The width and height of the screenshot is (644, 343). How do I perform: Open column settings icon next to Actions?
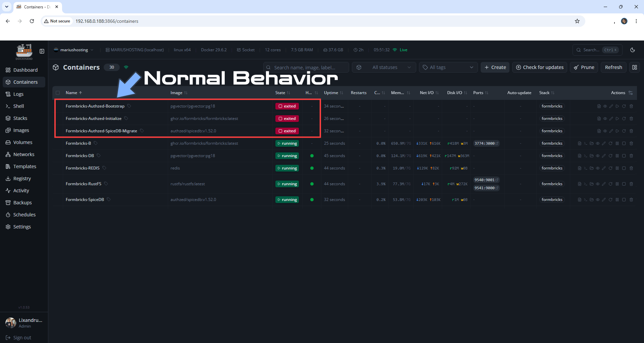point(631,93)
